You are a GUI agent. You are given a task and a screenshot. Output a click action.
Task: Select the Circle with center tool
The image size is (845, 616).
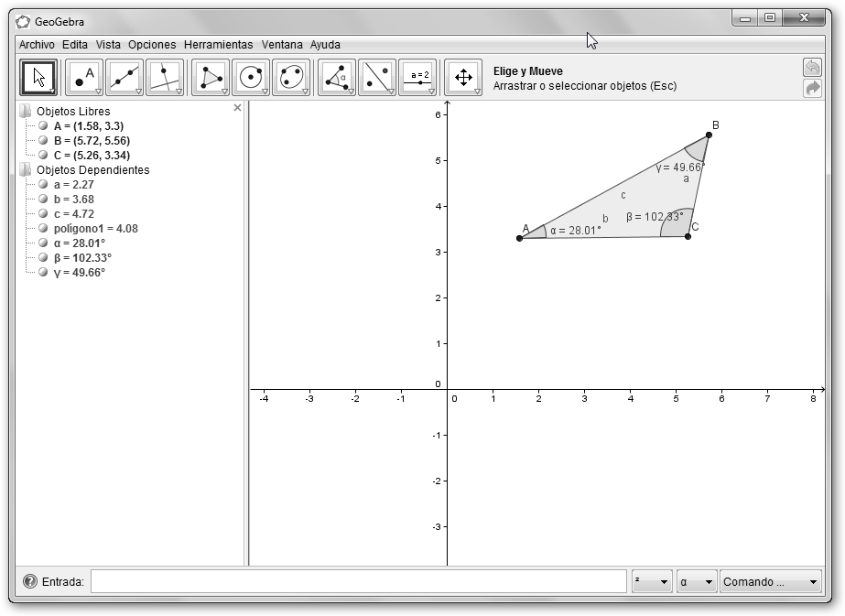[250, 78]
